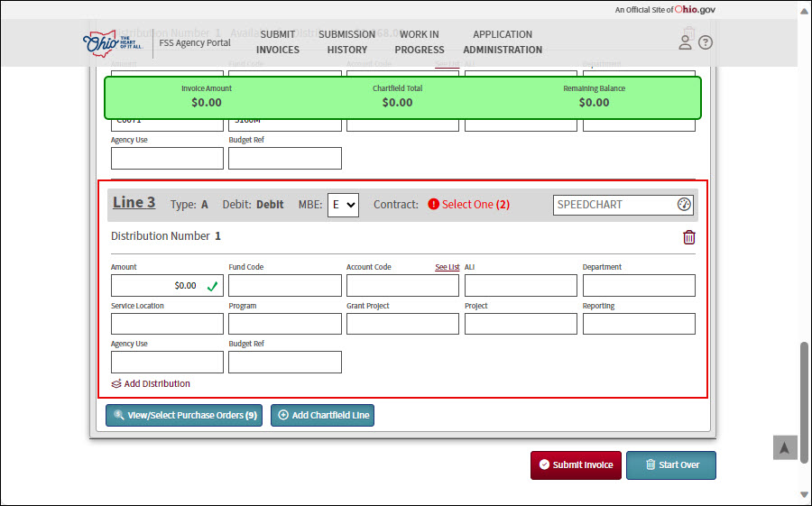Click the Remaining Balance $0.00 value

(x=594, y=103)
